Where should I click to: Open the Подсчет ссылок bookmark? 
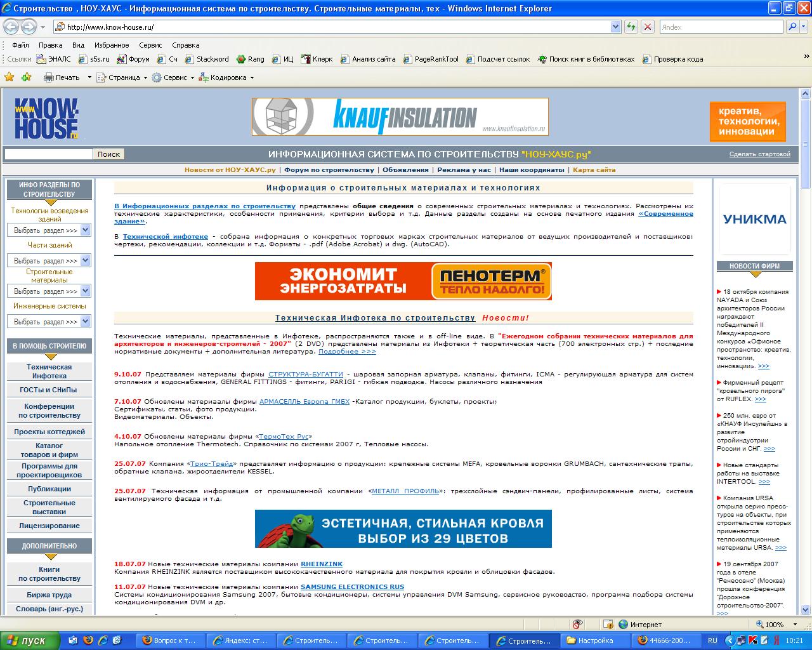tap(498, 59)
